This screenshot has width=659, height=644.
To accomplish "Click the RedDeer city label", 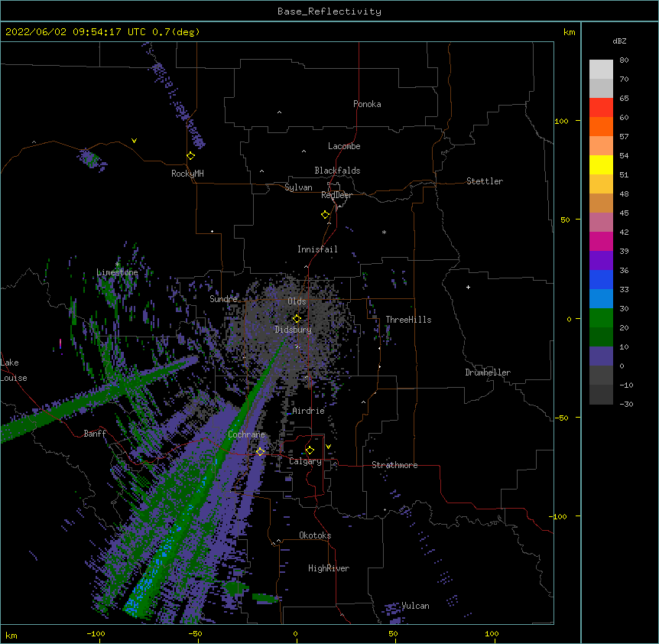I will point(336,195).
